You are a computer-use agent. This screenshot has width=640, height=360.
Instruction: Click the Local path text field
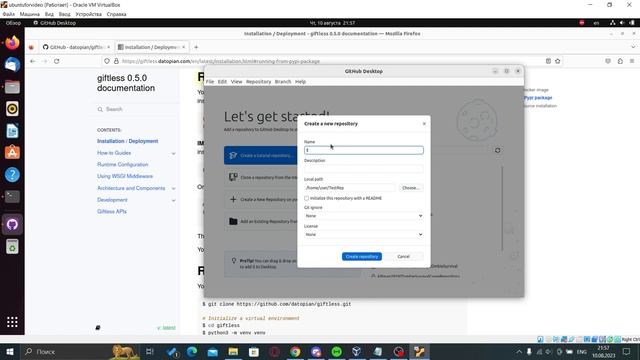tap(350, 188)
